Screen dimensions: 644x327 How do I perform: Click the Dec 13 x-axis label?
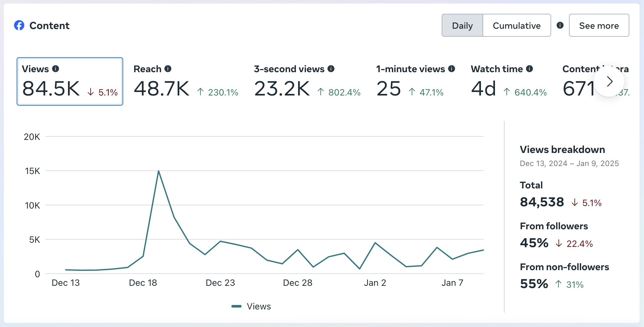click(66, 283)
